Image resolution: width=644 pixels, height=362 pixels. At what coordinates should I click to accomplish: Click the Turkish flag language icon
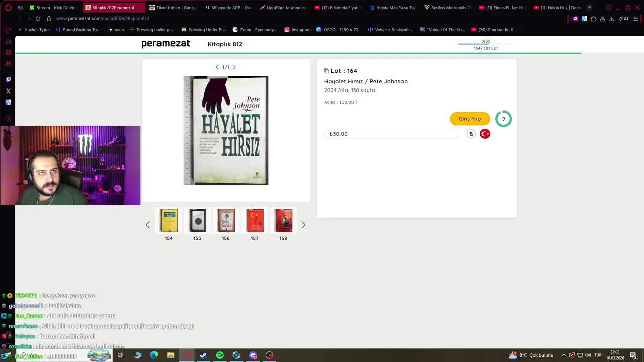click(x=485, y=134)
